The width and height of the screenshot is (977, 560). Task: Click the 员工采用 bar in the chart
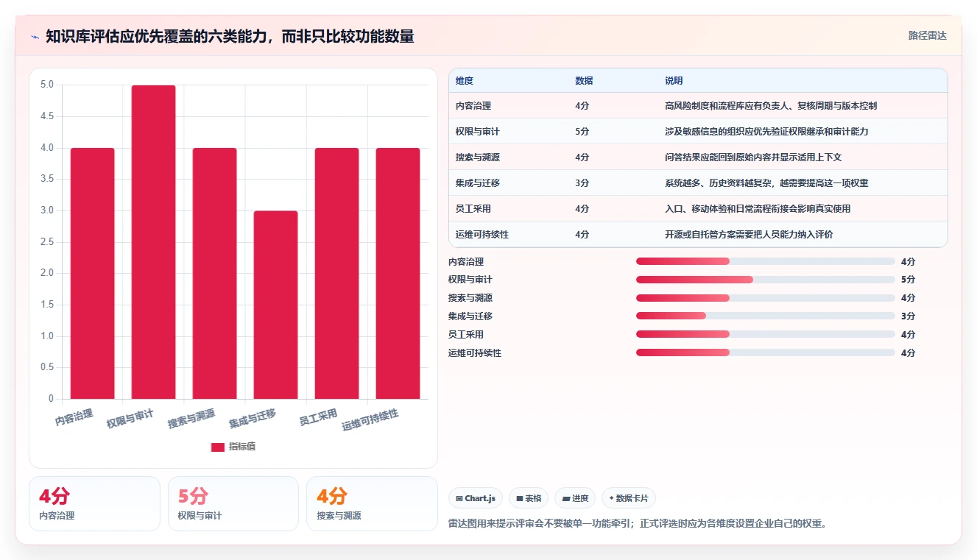337,274
